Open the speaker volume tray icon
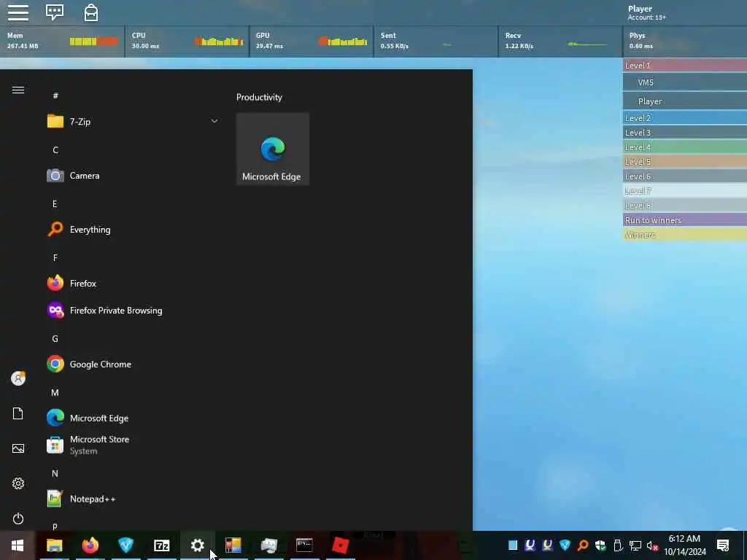Image resolution: width=747 pixels, height=560 pixels. (x=652, y=545)
